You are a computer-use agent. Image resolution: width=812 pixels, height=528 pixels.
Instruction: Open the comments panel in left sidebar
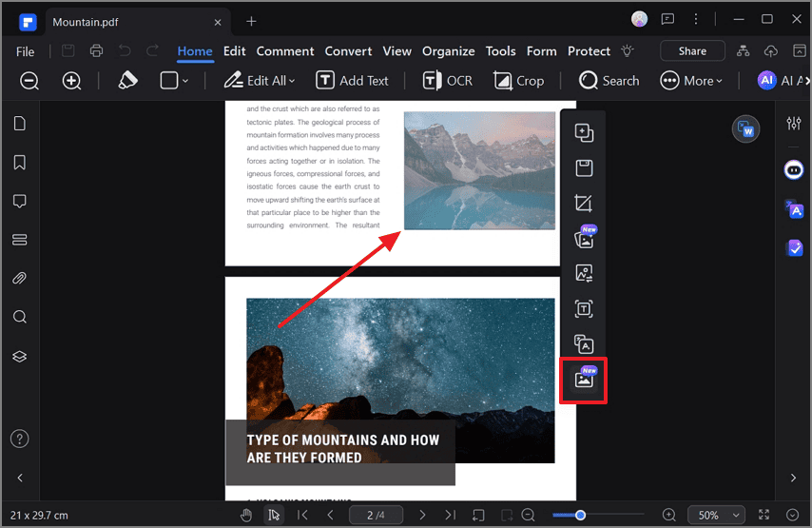point(20,201)
